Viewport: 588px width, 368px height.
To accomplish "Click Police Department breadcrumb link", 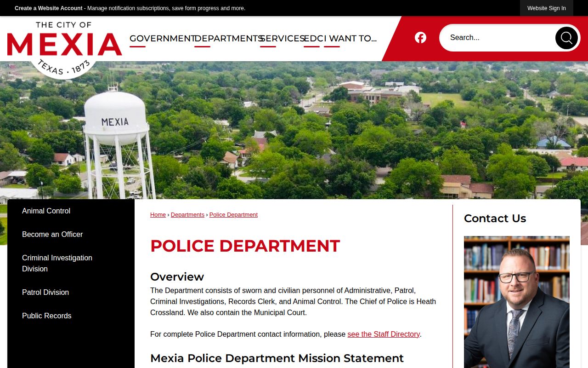I will tap(233, 215).
